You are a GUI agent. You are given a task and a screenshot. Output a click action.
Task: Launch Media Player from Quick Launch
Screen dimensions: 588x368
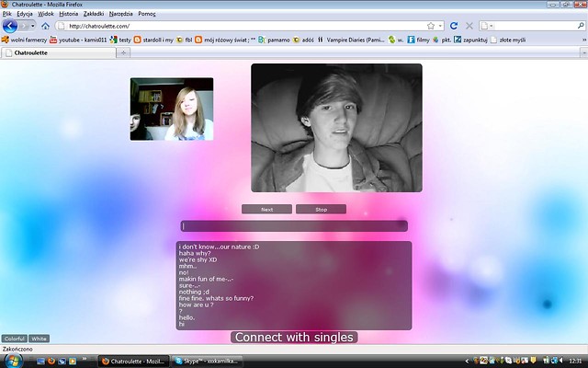[73, 362]
